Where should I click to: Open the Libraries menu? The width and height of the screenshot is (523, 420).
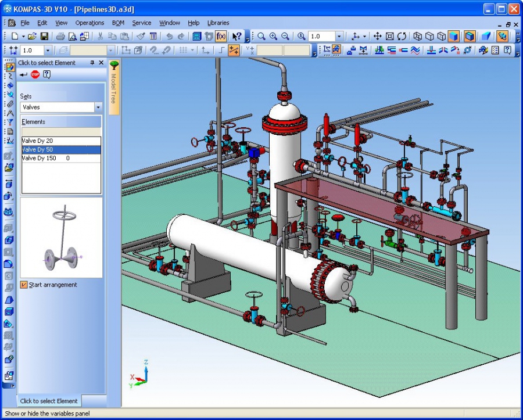point(218,23)
